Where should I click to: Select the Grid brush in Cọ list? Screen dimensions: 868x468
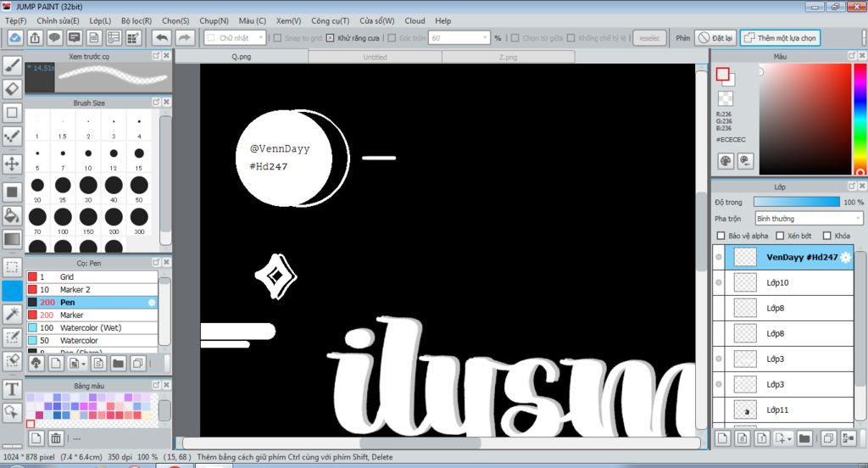(92, 277)
